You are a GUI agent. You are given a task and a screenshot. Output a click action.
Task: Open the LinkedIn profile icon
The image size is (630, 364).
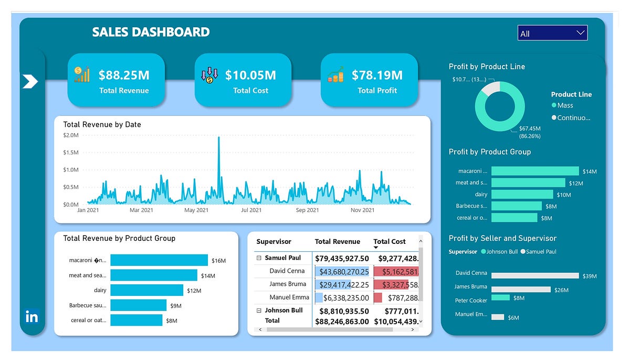pyautogui.click(x=31, y=317)
